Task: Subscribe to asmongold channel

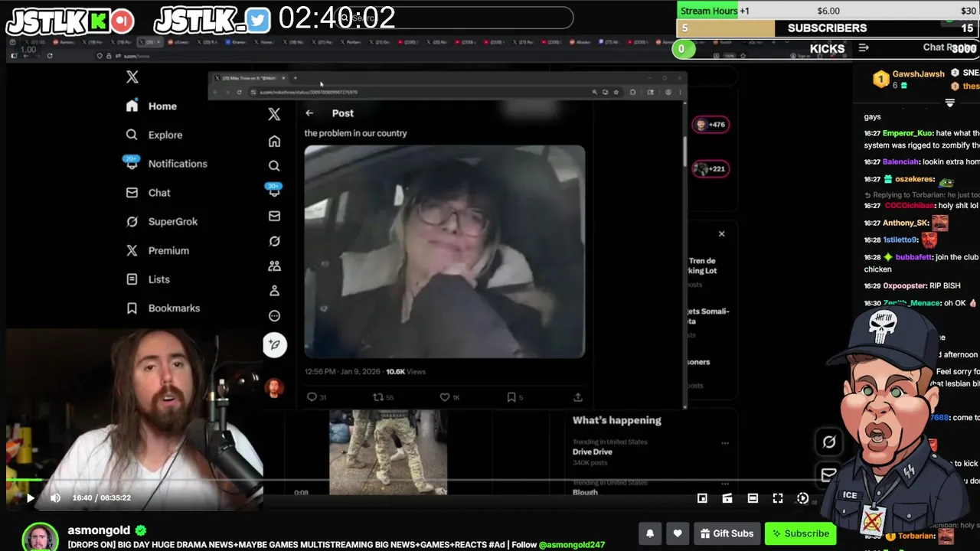Action: pos(800,533)
